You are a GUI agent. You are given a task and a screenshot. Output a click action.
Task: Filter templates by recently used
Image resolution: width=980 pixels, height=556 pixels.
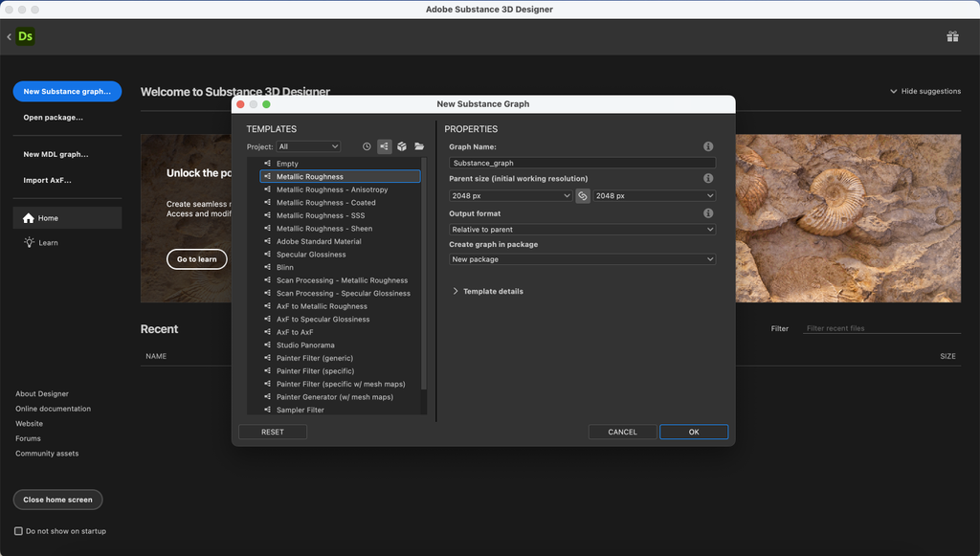(x=366, y=145)
